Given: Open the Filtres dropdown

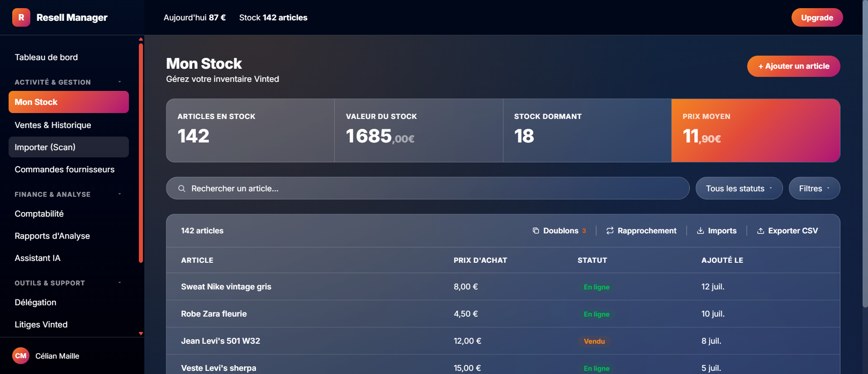Looking at the screenshot, I should 814,188.
